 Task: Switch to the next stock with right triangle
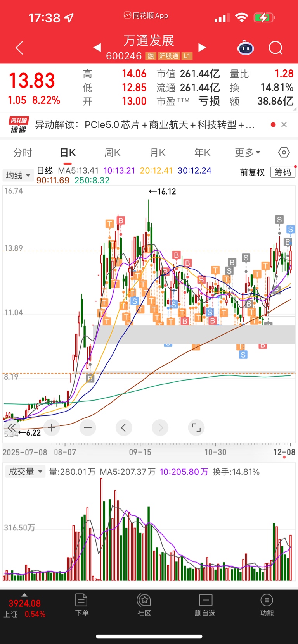click(202, 47)
